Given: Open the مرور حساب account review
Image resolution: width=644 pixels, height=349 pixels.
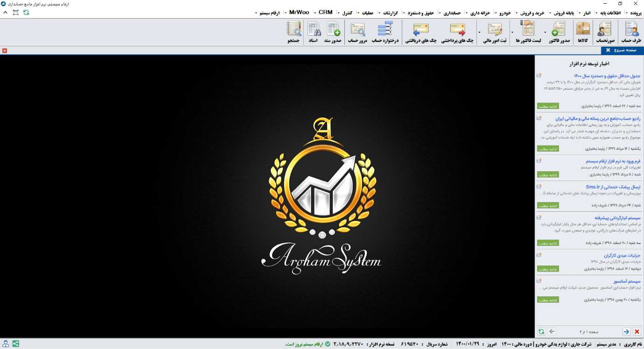Looking at the screenshot, I should coord(357,33).
